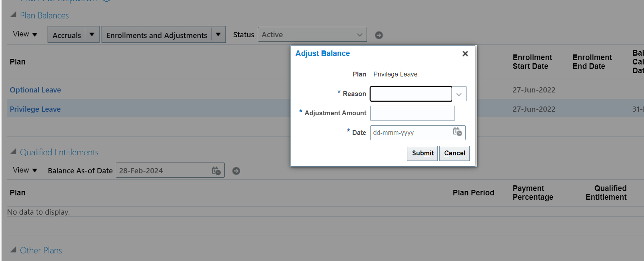Focus the Adjustment Amount field
The height and width of the screenshot is (261, 644).
413,113
